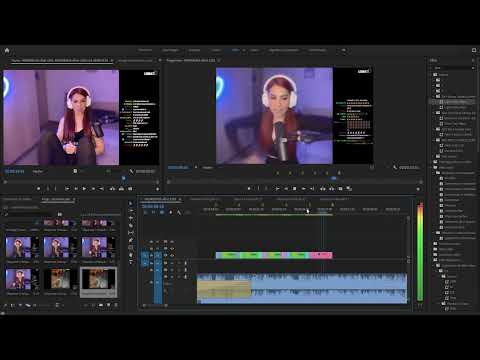Open Program monitor playback resolution dropdown

click(x=372, y=167)
